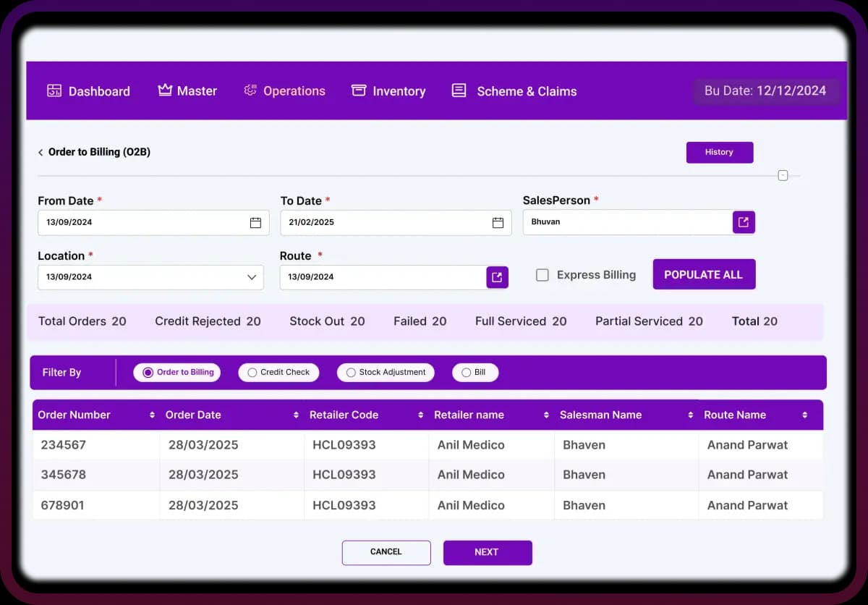Enable the Express Billing checkbox
The height and width of the screenshot is (605, 868).
coord(542,275)
